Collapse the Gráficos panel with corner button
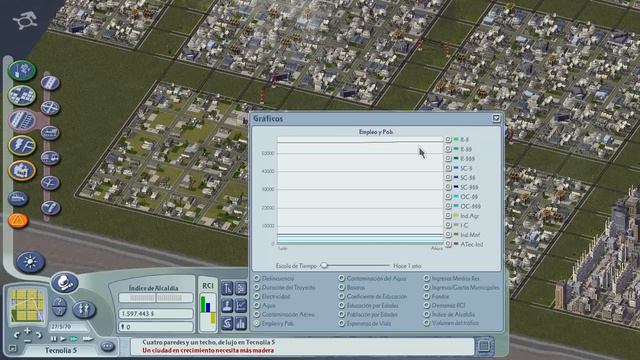This screenshot has height=360, width=640. pos(496,118)
